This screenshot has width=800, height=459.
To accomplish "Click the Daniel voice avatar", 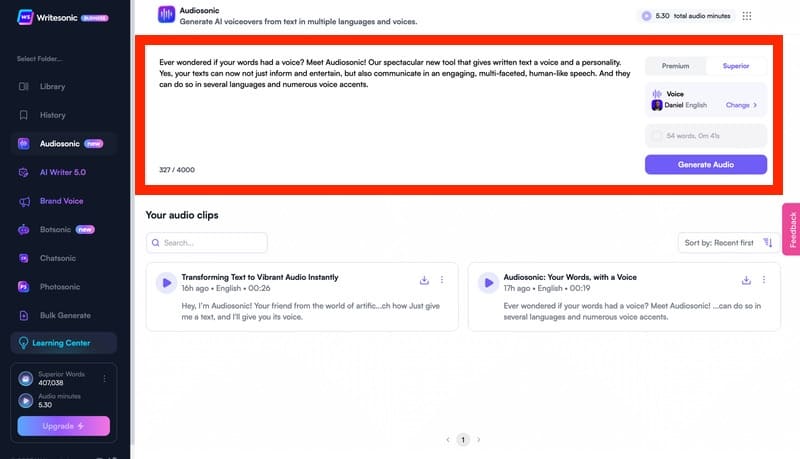I will tap(657, 105).
